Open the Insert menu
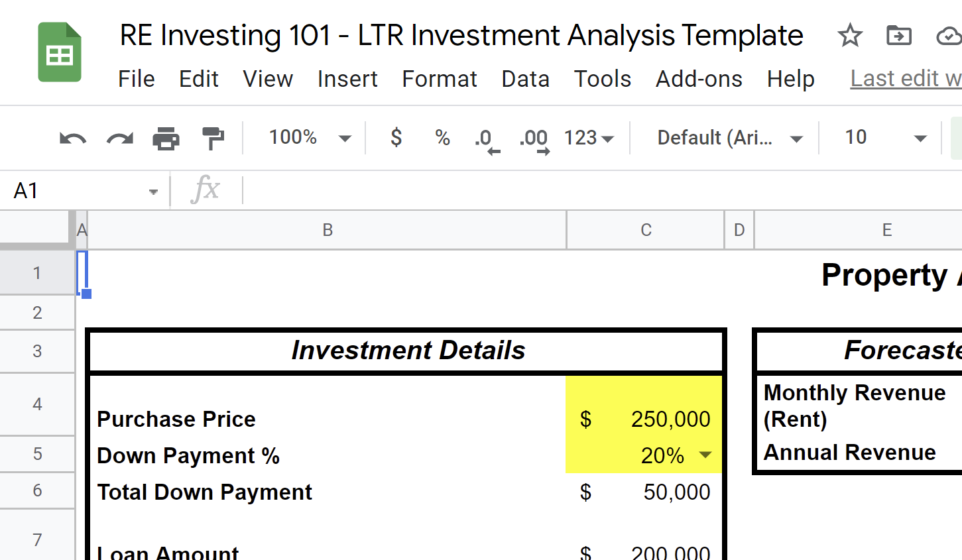This screenshot has width=962, height=560. pyautogui.click(x=347, y=79)
